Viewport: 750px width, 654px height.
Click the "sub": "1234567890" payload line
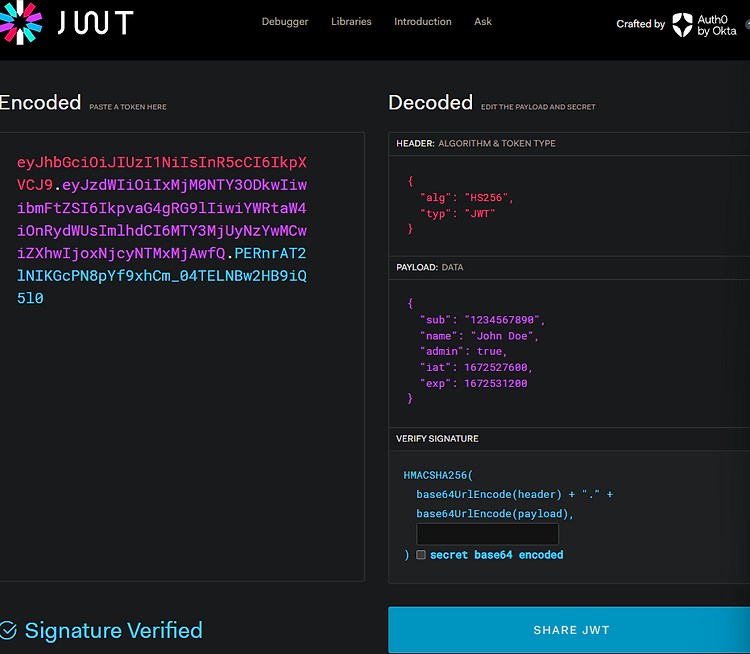pos(483,320)
